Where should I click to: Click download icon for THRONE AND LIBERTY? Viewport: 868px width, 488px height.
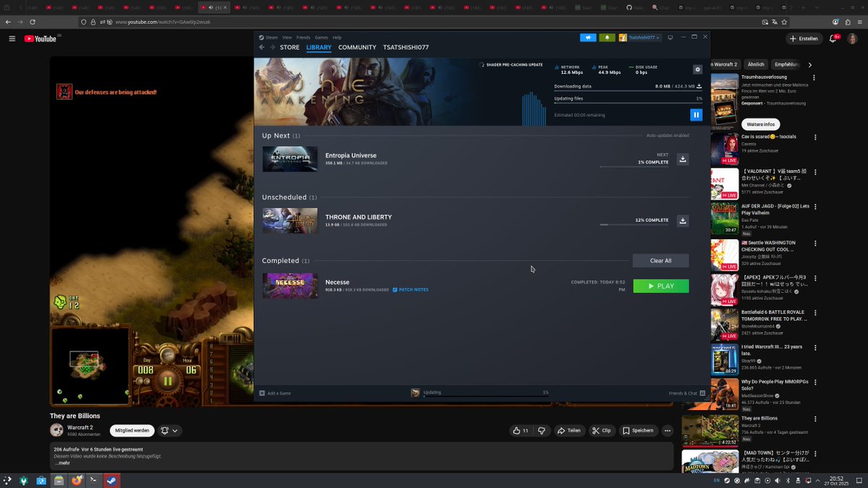682,221
